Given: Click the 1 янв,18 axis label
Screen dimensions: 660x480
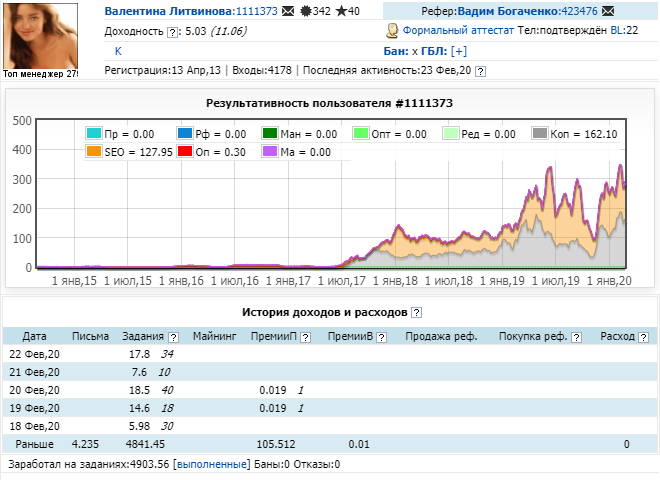Looking at the screenshot, I should pyautogui.click(x=395, y=281).
